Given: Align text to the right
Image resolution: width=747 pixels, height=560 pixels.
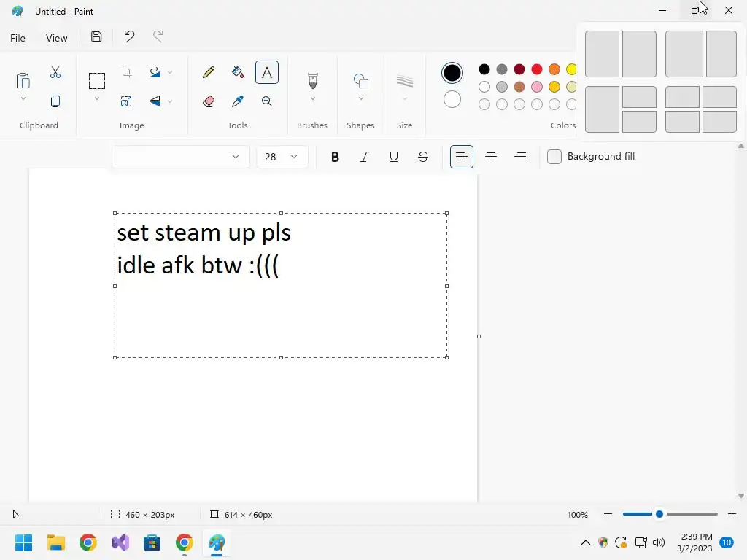Looking at the screenshot, I should click(x=520, y=157).
